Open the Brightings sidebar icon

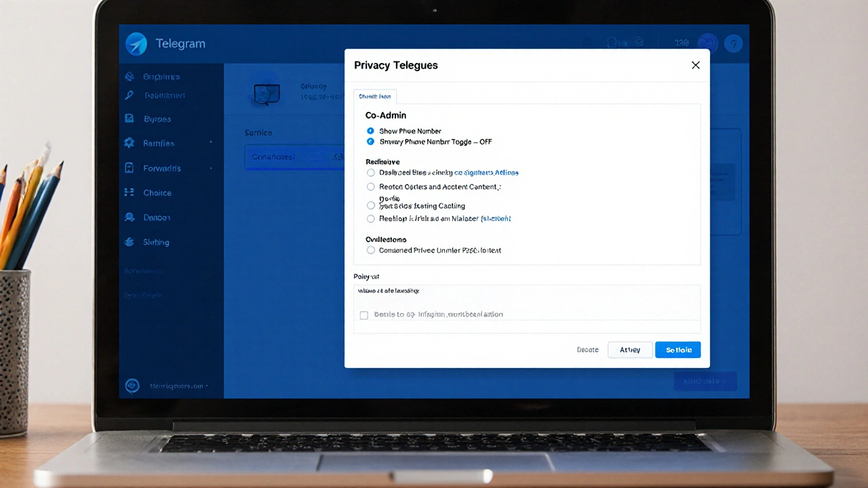pos(129,77)
